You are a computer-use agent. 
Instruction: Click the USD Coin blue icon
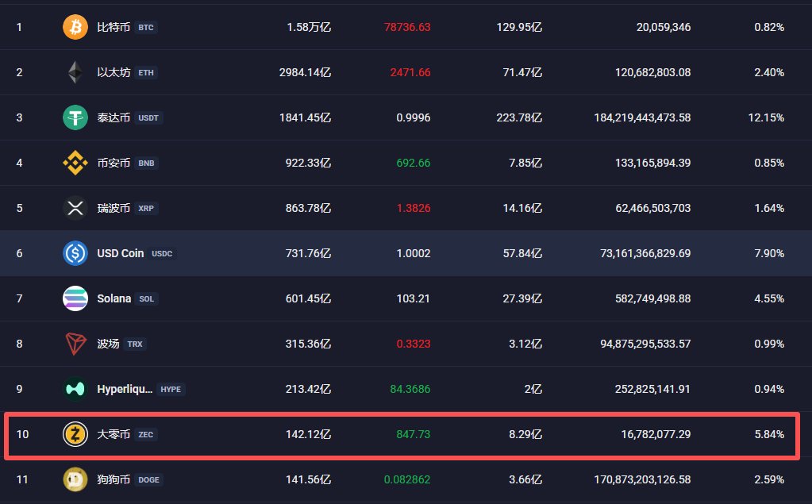point(75,253)
